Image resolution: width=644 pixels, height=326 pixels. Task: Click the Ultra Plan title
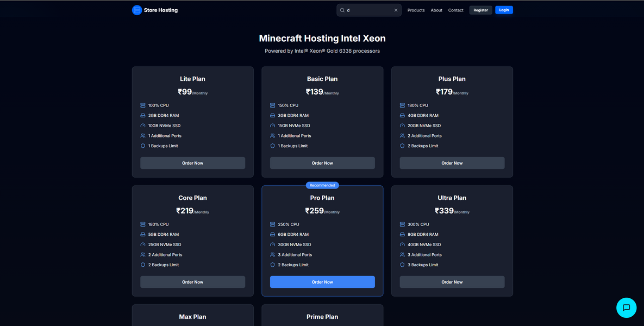pyautogui.click(x=452, y=198)
